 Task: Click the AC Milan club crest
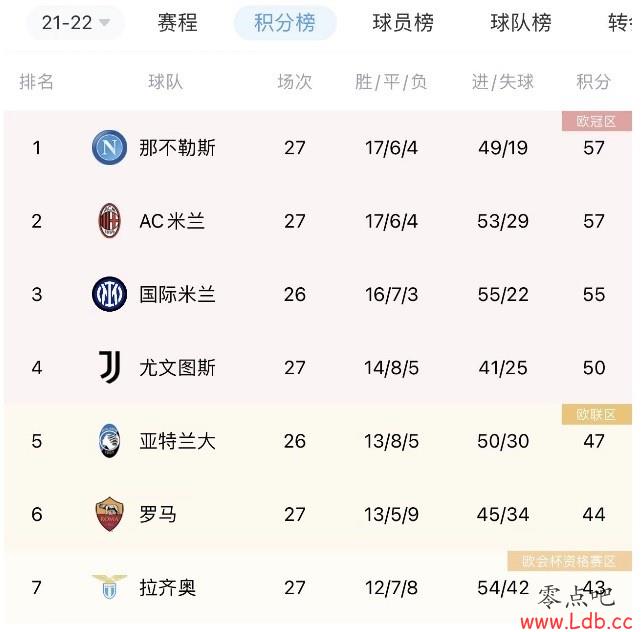point(109,221)
